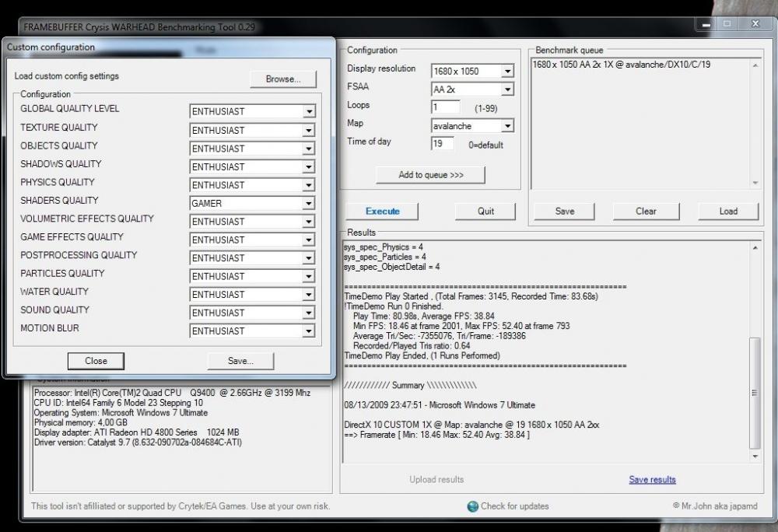
Task: Click the Browse button for custom config
Action: 283,79
